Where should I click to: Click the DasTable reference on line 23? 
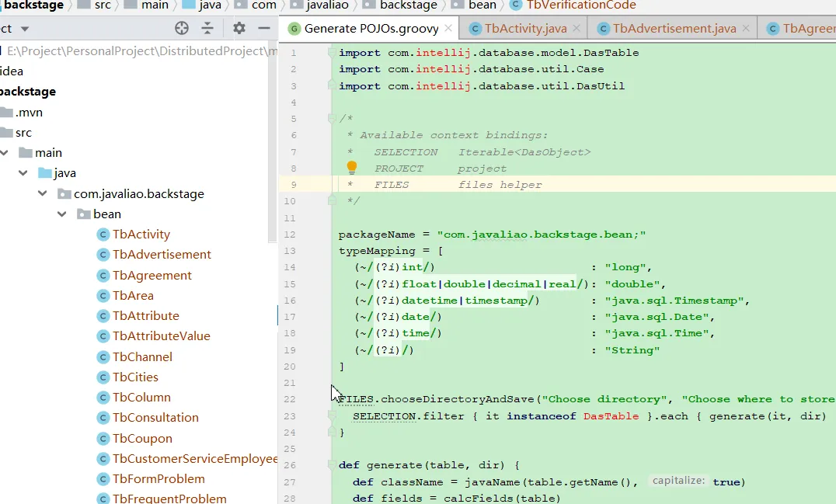click(611, 416)
